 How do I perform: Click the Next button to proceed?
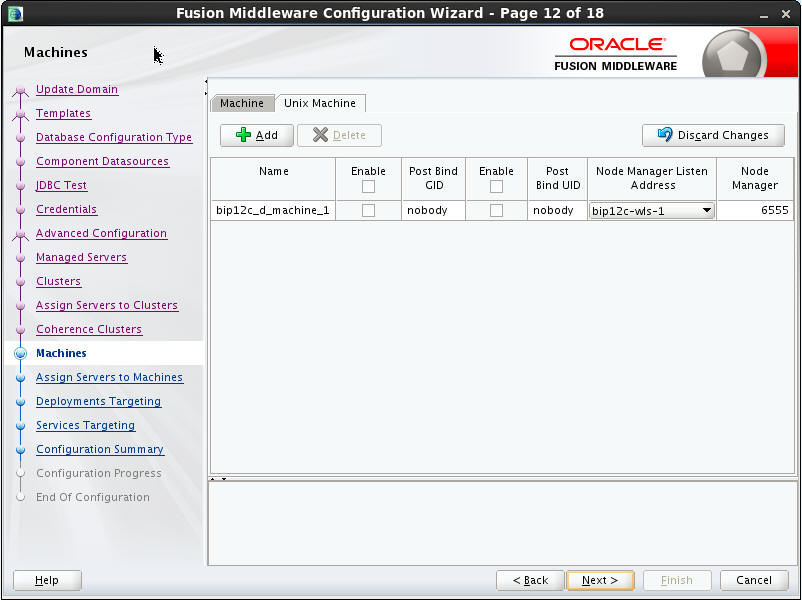tap(600, 580)
